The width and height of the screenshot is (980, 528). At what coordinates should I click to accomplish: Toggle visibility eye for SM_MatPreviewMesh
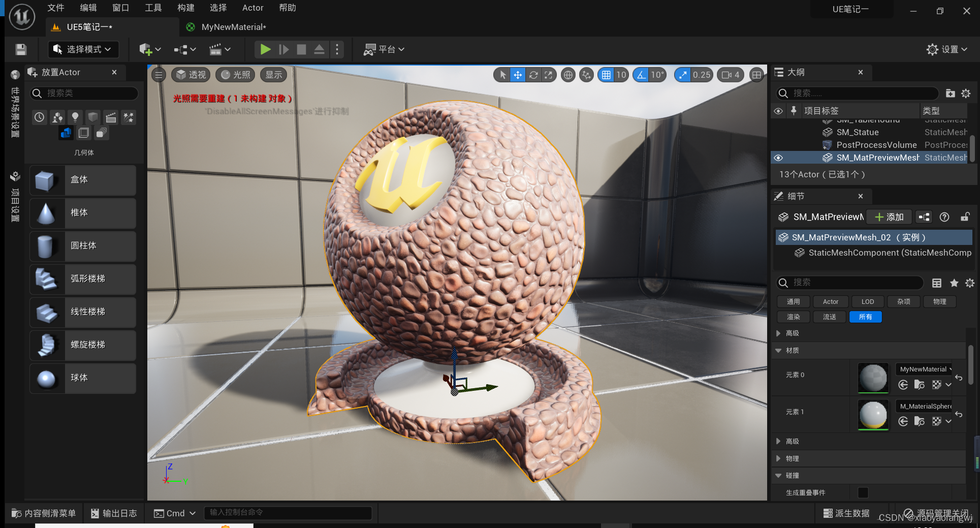point(778,158)
